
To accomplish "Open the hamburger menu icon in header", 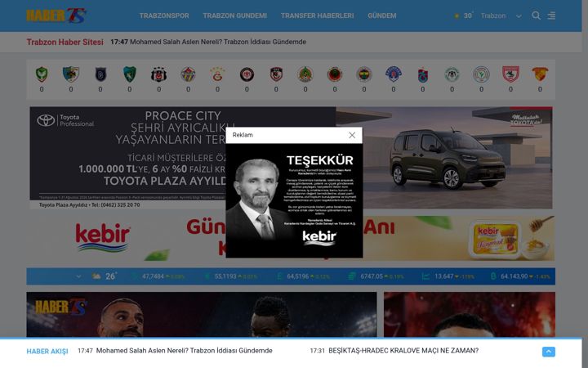I will pos(551,16).
